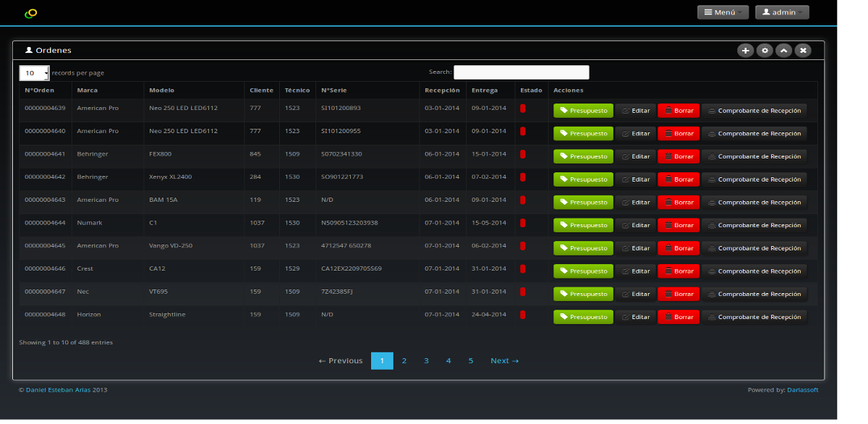Open the admin user dropdown

point(782,12)
